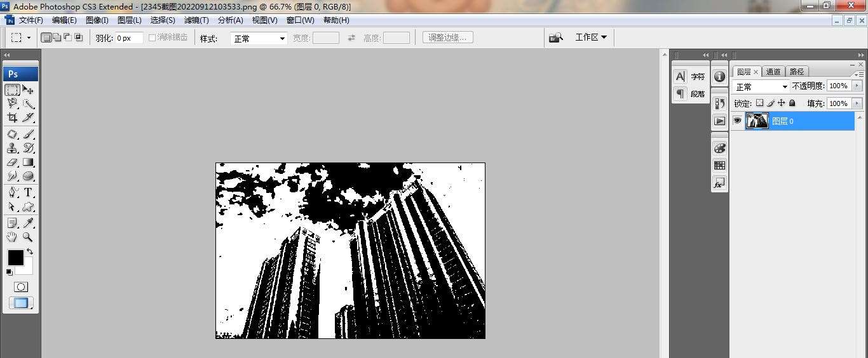Open the 滤镜(T) menu
Viewport: 868px width, 358px height.
(196, 20)
